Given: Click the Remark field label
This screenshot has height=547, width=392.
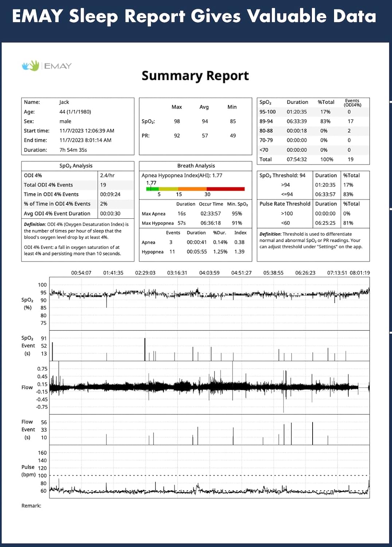Looking at the screenshot, I should coord(31,506).
